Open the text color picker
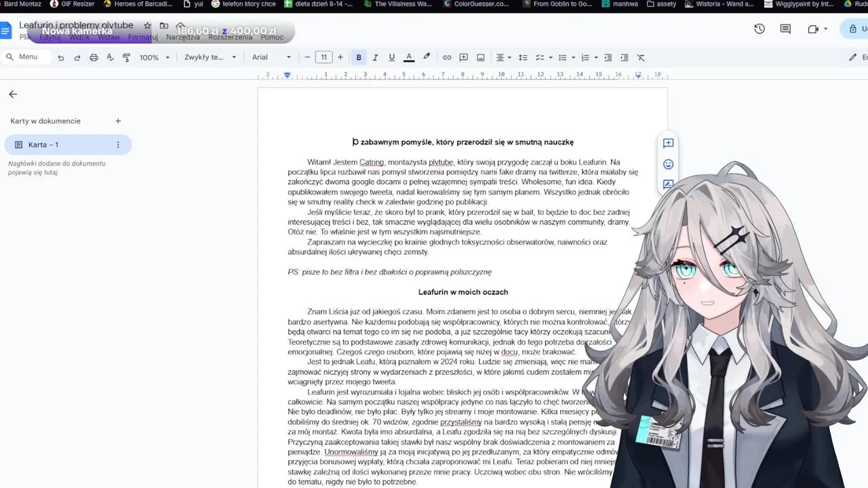 click(409, 58)
